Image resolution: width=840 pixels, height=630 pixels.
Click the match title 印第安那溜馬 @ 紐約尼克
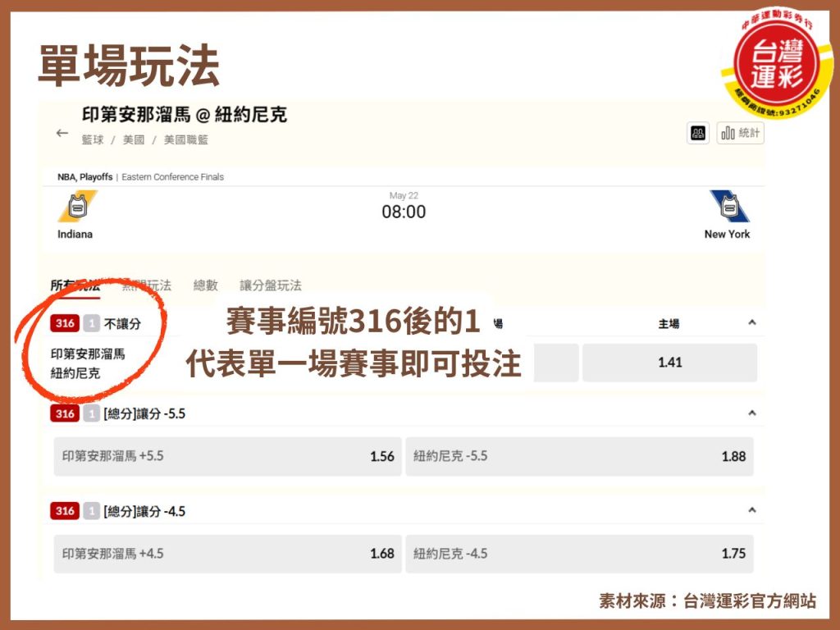[x=185, y=115]
